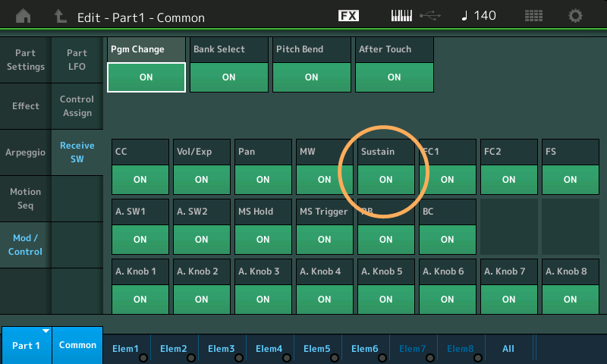Toggle the BC receive switch
607x364 pixels.
click(x=448, y=240)
